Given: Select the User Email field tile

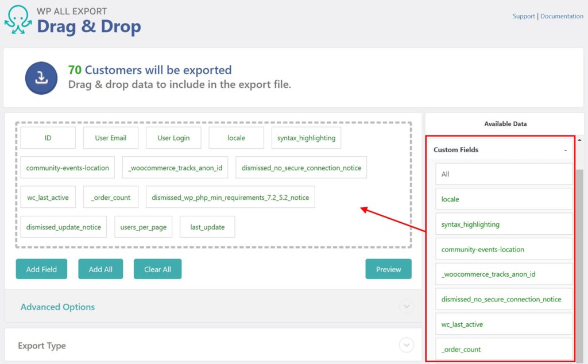Looking at the screenshot, I should pyautogui.click(x=110, y=138).
